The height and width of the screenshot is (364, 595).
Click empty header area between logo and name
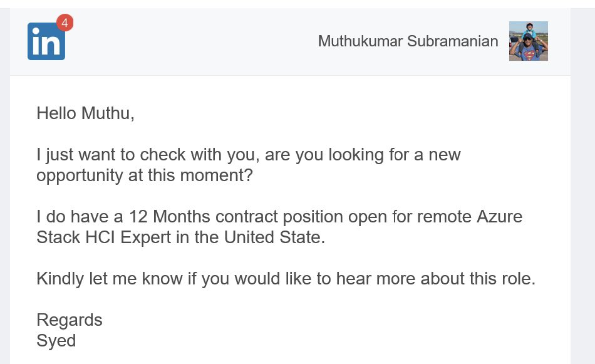(190, 41)
